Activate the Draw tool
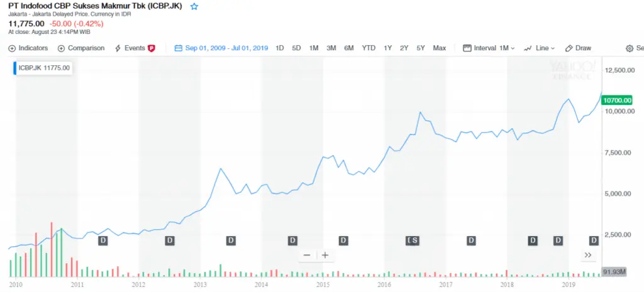This screenshot has width=644, height=292. (x=579, y=48)
